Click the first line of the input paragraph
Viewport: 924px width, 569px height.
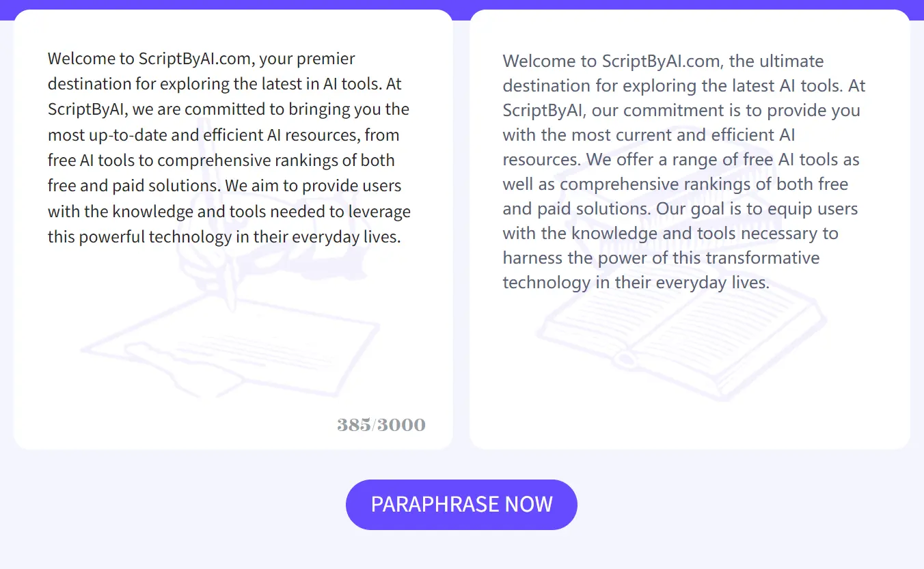pos(201,58)
